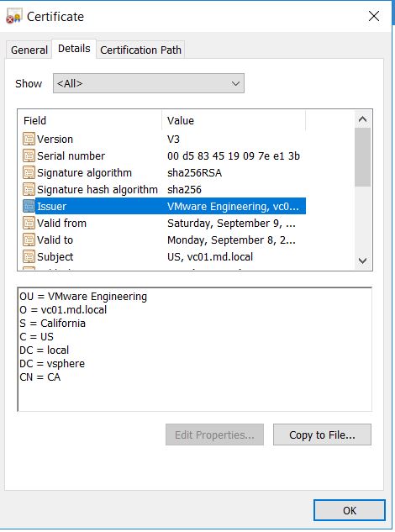Screen dimensions: 395x532
Task: Select the Serial number row label
Action: [71, 156]
